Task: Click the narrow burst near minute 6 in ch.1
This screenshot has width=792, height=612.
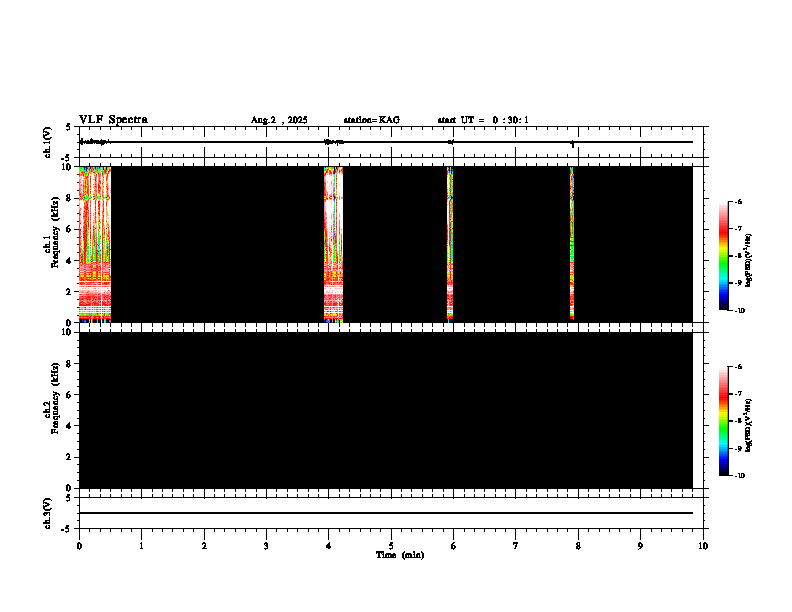Action: pyautogui.click(x=450, y=244)
